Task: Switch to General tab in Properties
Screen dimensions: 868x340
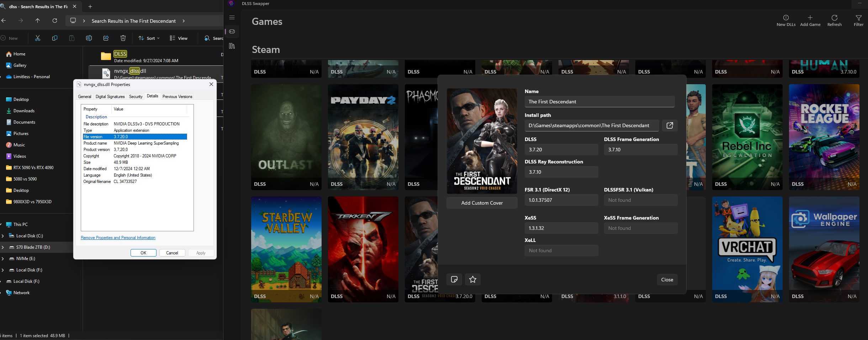Action: coord(84,97)
